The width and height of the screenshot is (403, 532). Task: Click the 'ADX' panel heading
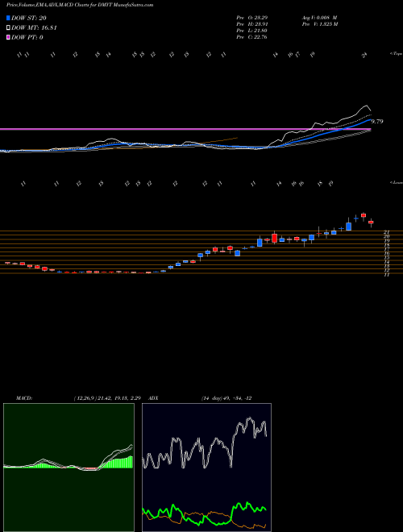[154, 398]
